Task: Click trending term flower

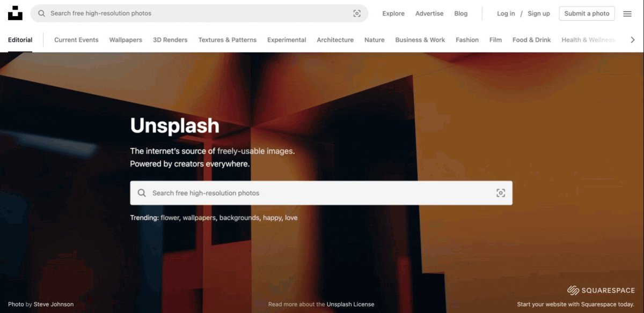Action: (170, 218)
